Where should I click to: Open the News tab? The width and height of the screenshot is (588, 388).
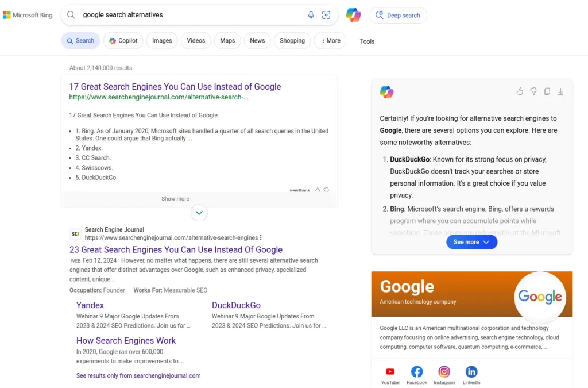click(x=257, y=41)
